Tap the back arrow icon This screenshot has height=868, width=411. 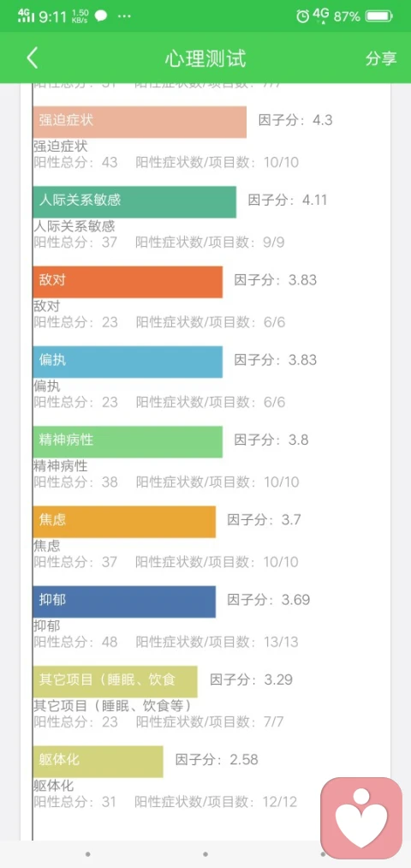tap(32, 58)
